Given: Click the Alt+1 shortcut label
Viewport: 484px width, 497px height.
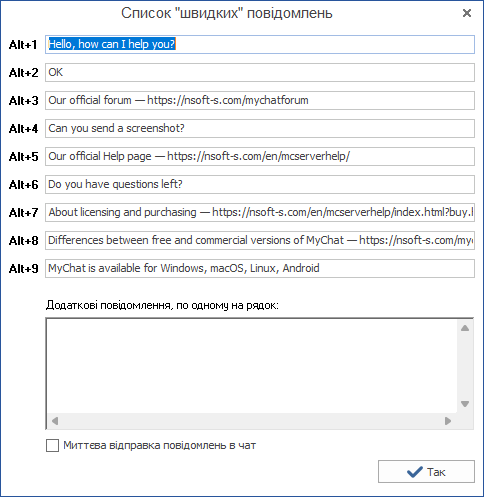Looking at the screenshot, I should point(23,45).
